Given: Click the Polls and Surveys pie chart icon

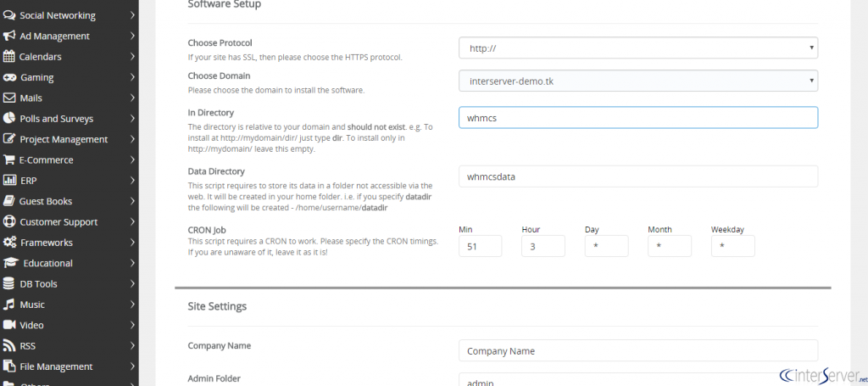Looking at the screenshot, I should [x=9, y=119].
